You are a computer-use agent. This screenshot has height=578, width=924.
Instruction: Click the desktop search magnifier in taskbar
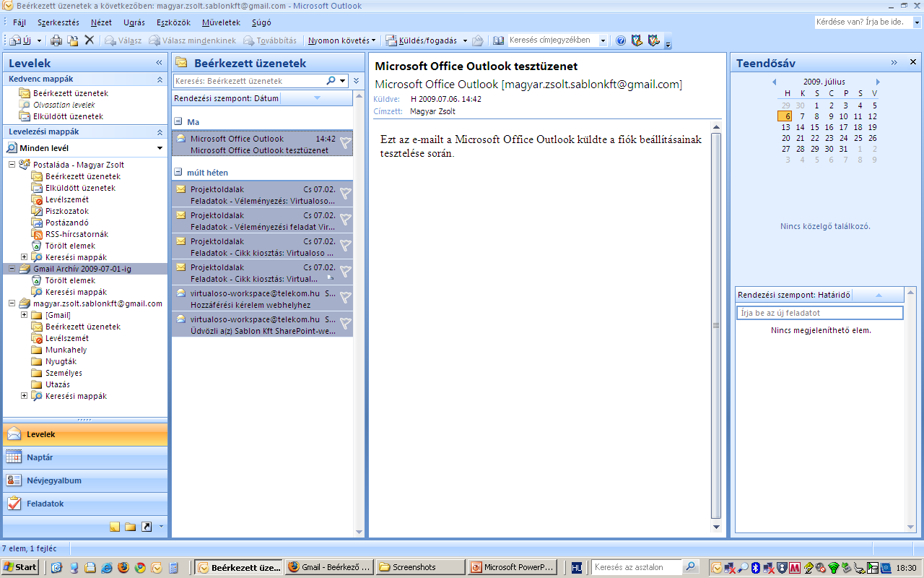coord(691,567)
